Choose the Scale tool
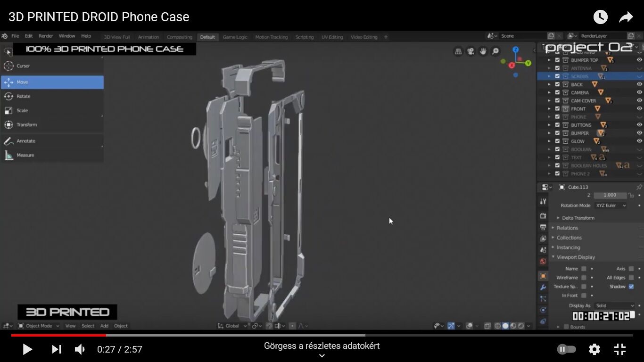 tap(52, 110)
